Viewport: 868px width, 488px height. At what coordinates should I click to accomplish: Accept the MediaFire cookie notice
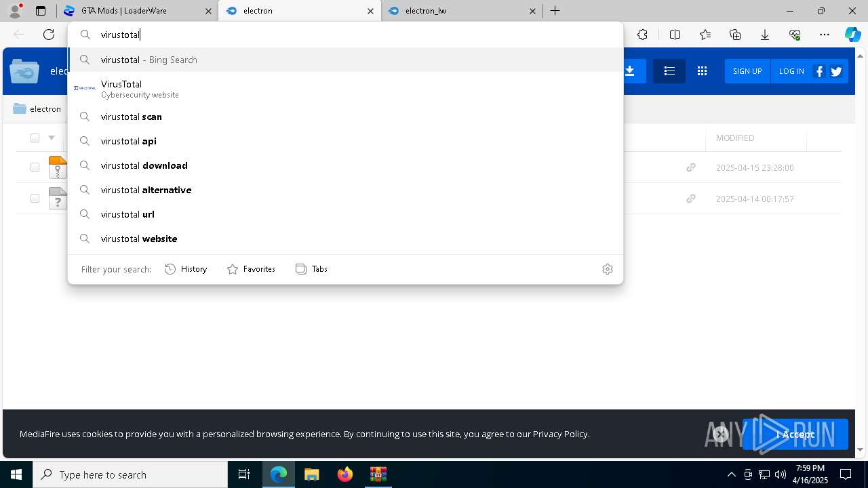click(795, 434)
